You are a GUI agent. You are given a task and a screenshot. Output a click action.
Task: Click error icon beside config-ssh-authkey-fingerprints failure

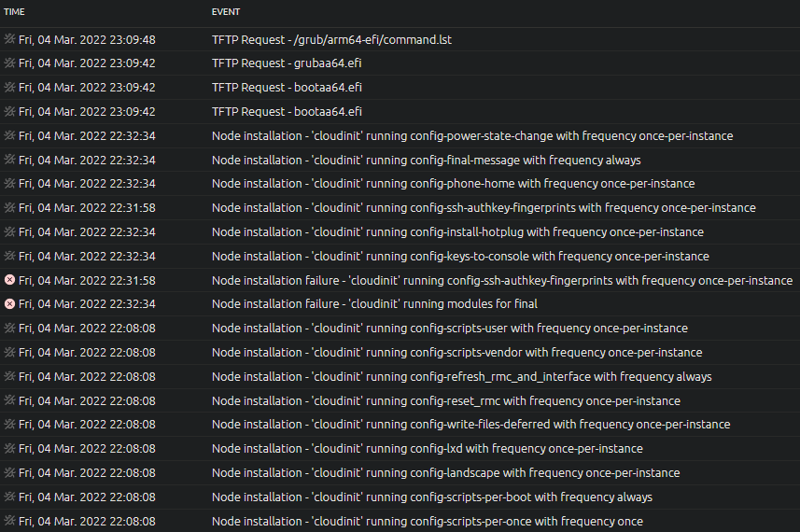[10, 280]
